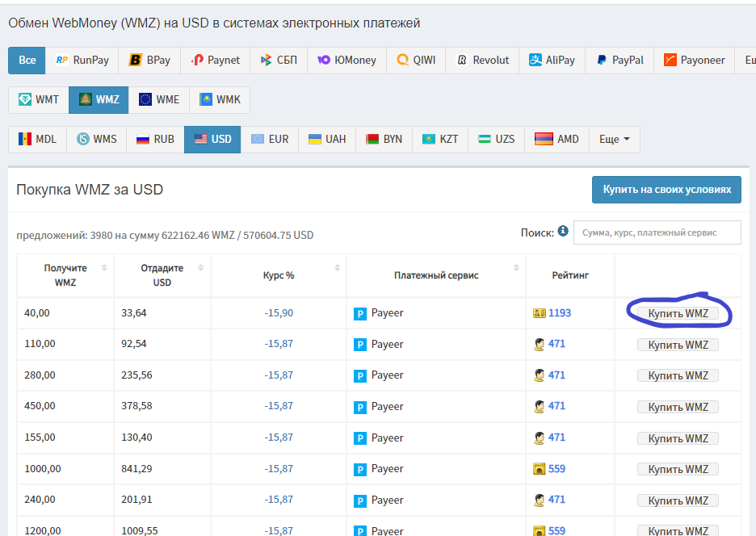The width and height of the screenshot is (756, 536).
Task: Select the PayPal tab
Action: (x=619, y=61)
